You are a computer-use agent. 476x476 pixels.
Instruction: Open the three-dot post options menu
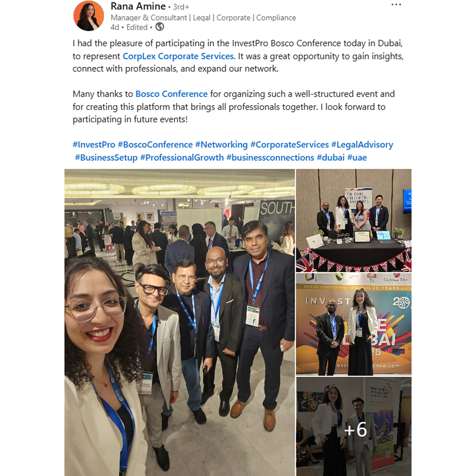coord(396,5)
